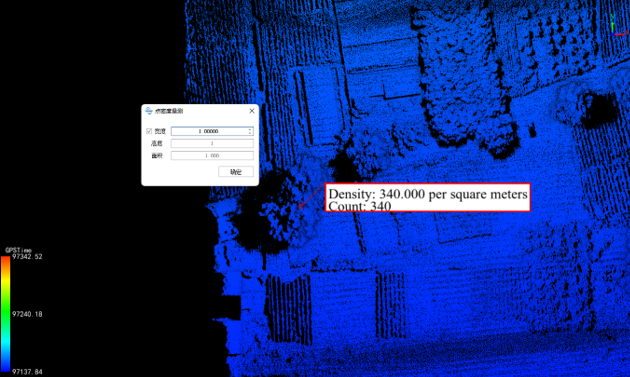Select the 97137.84 minimum legend value
The height and width of the screenshot is (377, 630).
tap(27, 372)
